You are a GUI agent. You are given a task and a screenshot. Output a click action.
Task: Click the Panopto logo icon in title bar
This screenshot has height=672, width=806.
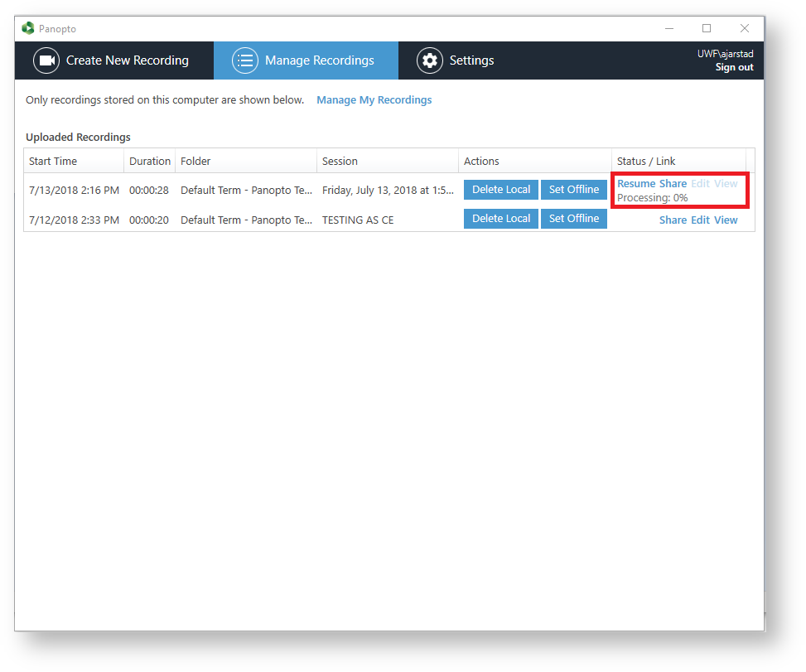click(28, 28)
